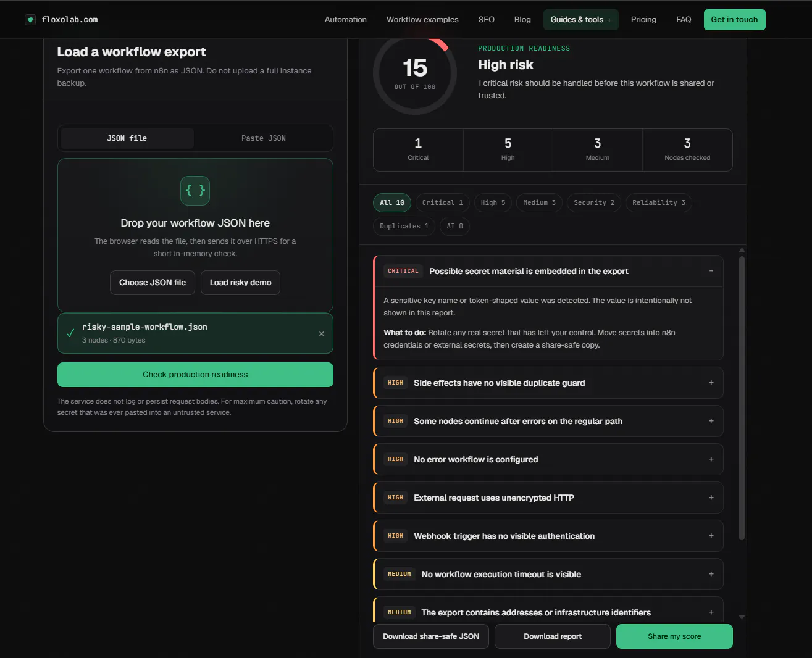Click the curly braces JSON drop icon

pyautogui.click(x=195, y=191)
